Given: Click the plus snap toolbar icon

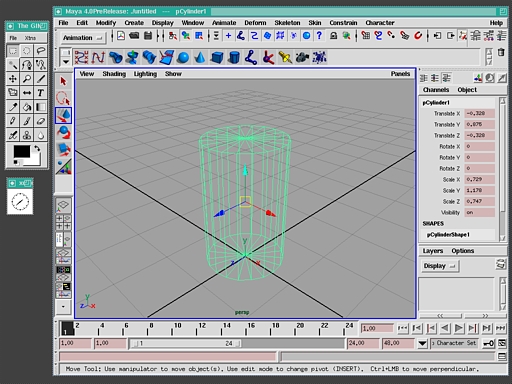Looking at the screenshot, I should (228, 36).
